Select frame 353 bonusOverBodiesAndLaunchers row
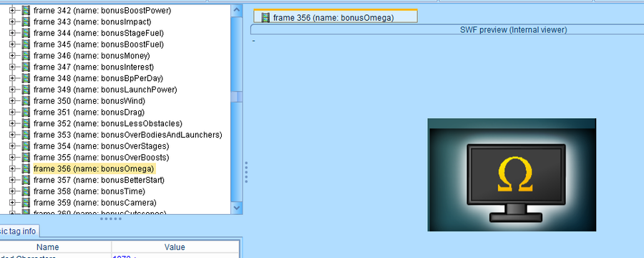 click(x=128, y=135)
